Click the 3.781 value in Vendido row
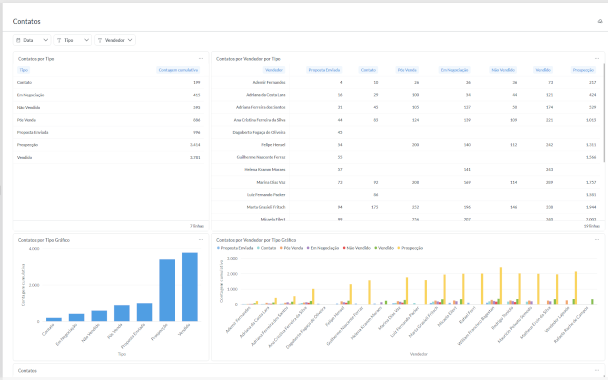608x380 pixels. point(196,157)
